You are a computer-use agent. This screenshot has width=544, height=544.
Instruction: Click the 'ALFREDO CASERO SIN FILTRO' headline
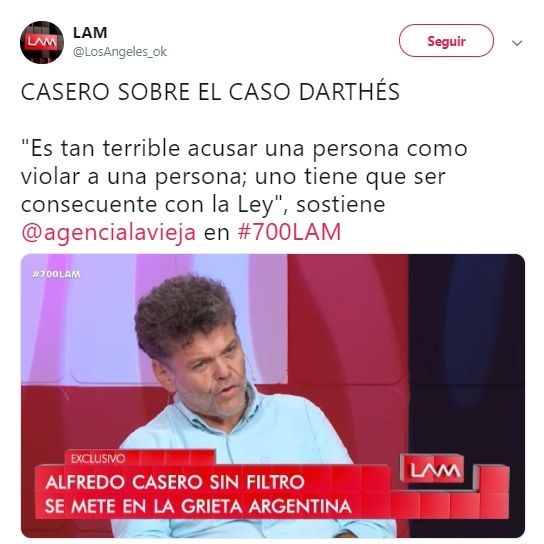point(175,482)
